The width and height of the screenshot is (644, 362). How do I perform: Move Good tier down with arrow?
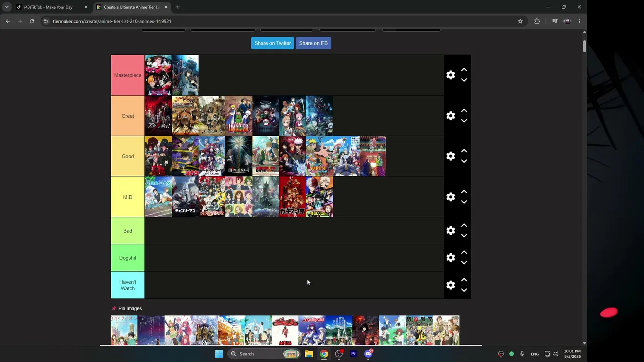464,161
